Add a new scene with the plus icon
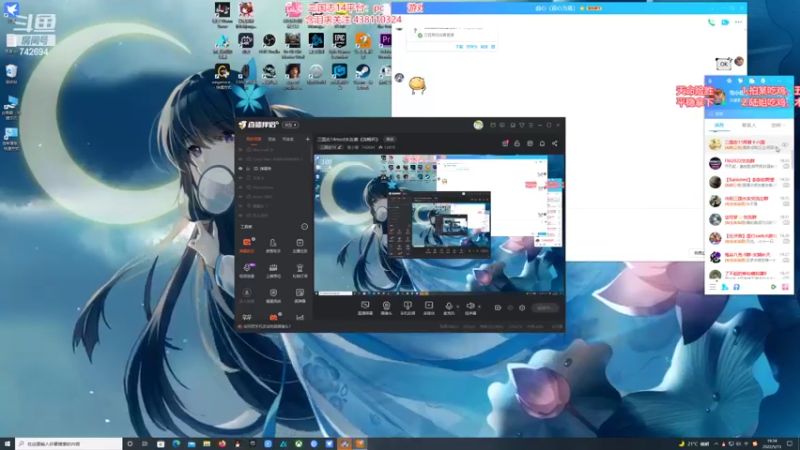Image resolution: width=800 pixels, height=450 pixels. point(307,139)
